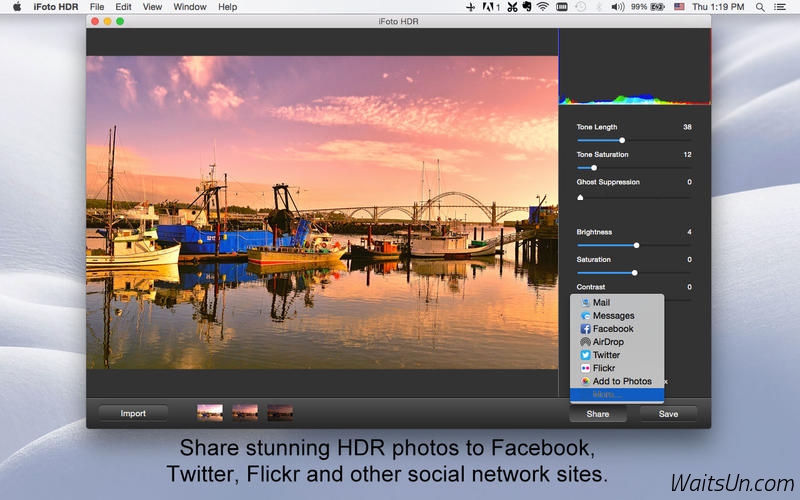The width and height of the screenshot is (800, 500).
Task: Click the Save button
Action: pos(668,414)
